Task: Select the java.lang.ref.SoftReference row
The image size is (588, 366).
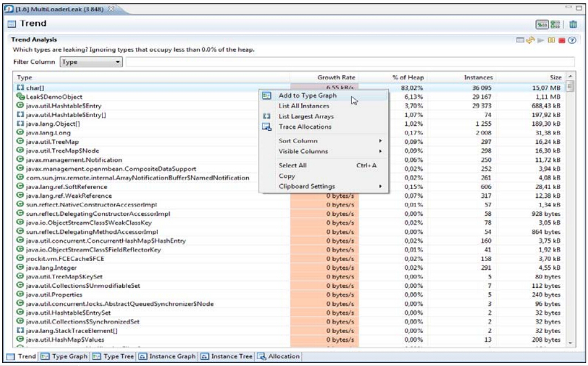Action: 290,186
